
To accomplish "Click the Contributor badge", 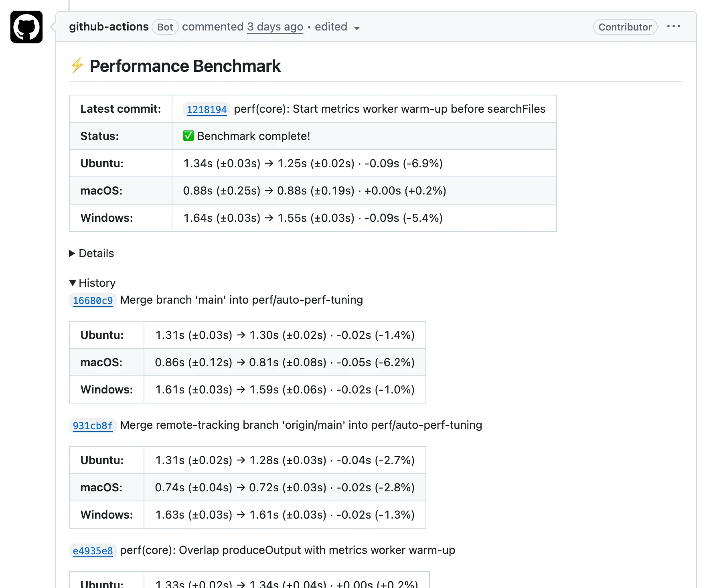I will click(x=625, y=27).
